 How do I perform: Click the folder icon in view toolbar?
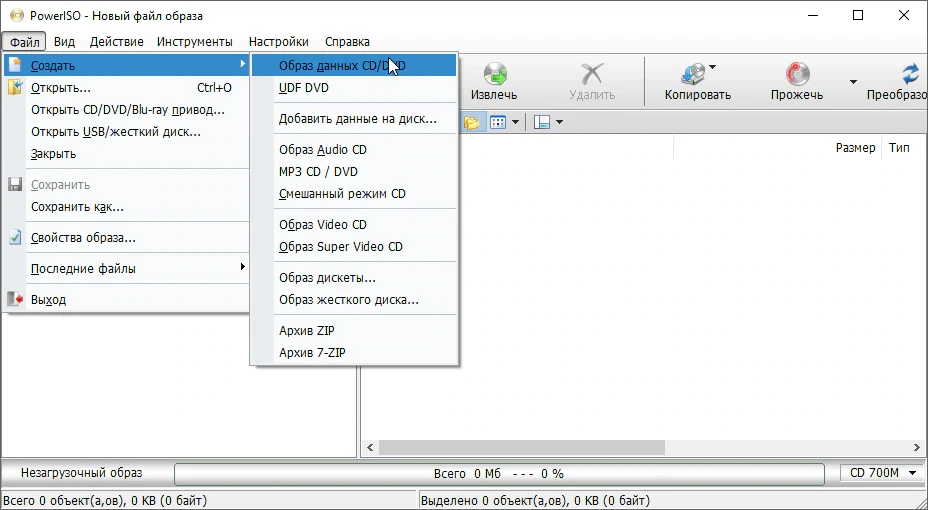(x=472, y=122)
